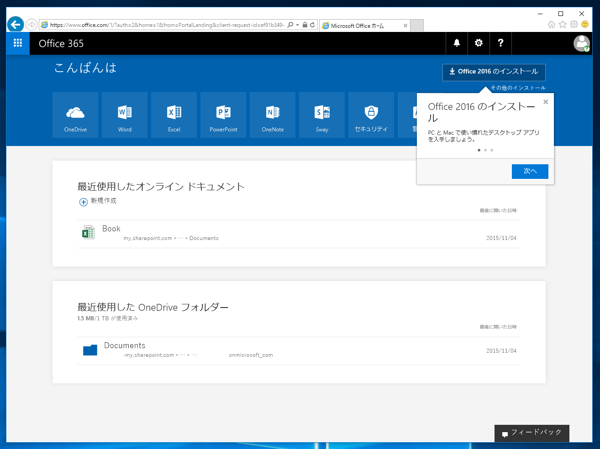Open Office 365 settings gear
Image resolution: width=600 pixels, height=449 pixels.
coord(478,43)
